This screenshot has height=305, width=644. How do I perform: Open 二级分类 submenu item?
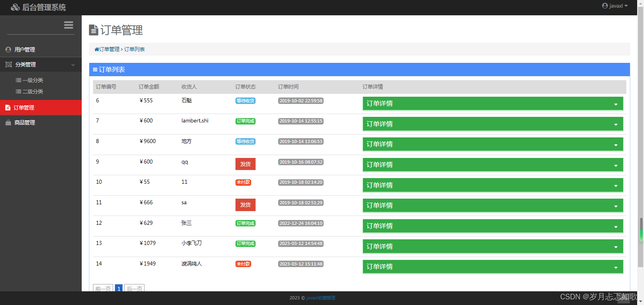(x=33, y=91)
